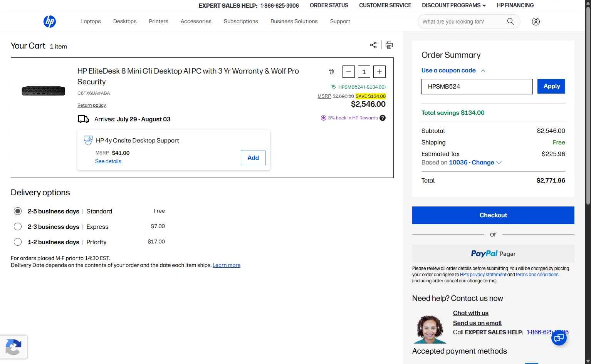Share the cart using share icon
Screen dimensions: 591x364
coord(373,45)
